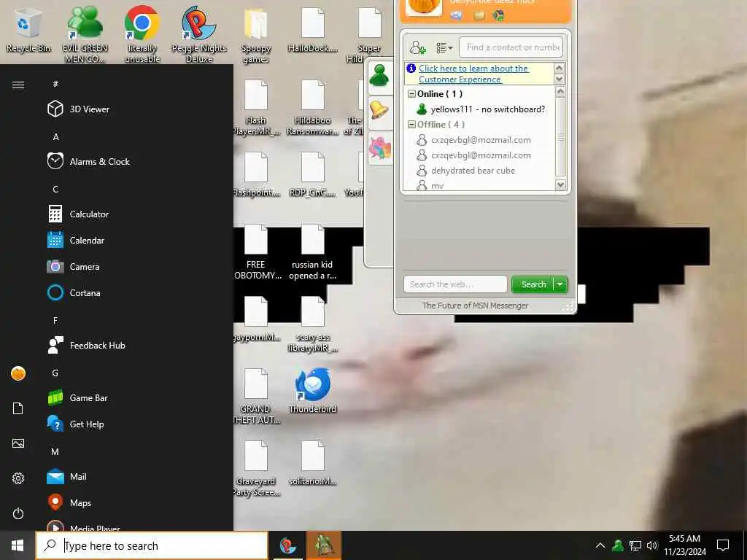The height and width of the screenshot is (560, 747).
Task: Select the literally unusable Chrome shortcut
Action: point(142,34)
